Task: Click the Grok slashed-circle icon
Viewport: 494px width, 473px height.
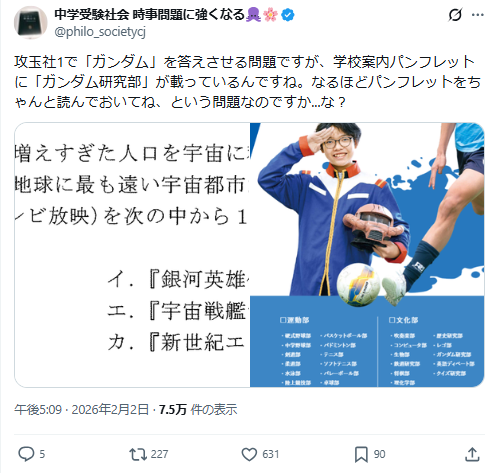Action: pos(455,15)
